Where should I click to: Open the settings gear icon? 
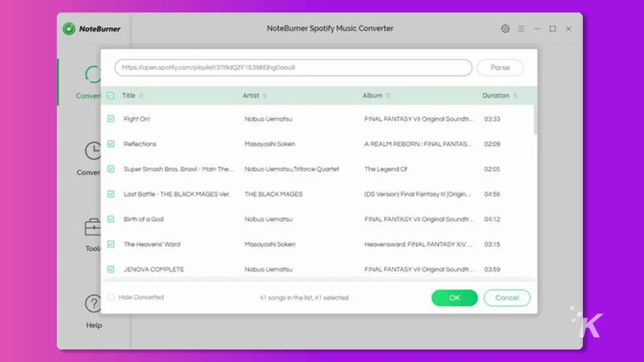click(x=505, y=29)
